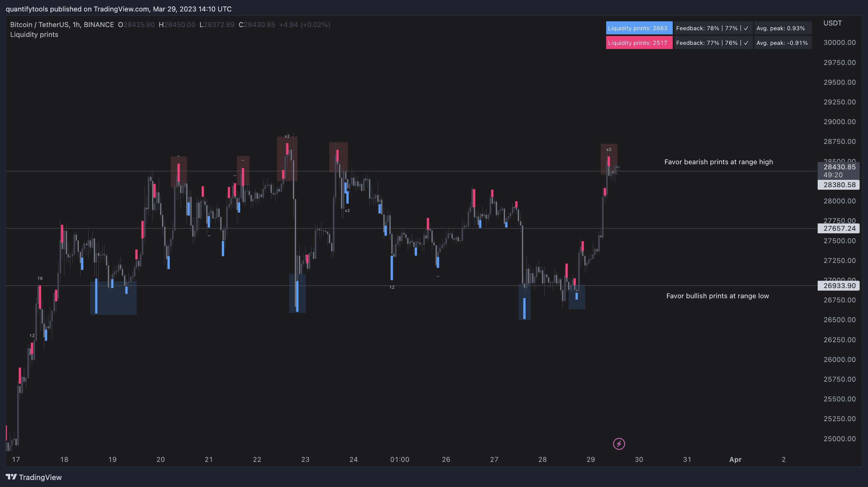Click the pink lightning bolt event icon
This screenshot has width=868, height=487.
619,444
